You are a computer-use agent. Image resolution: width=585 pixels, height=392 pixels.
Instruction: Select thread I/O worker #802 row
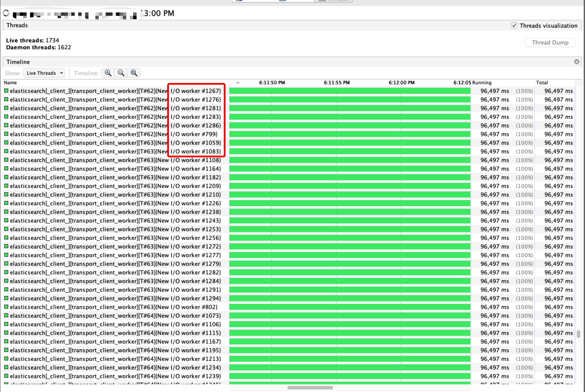point(289,307)
